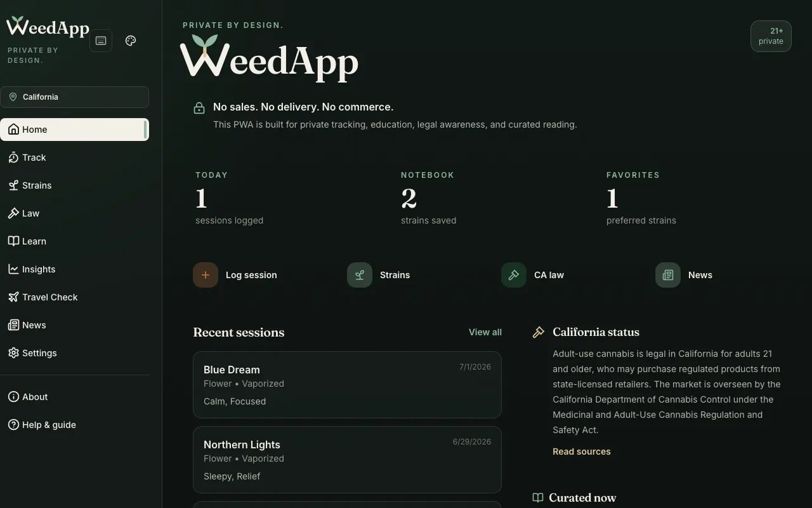Open the Insights page

[74, 269]
